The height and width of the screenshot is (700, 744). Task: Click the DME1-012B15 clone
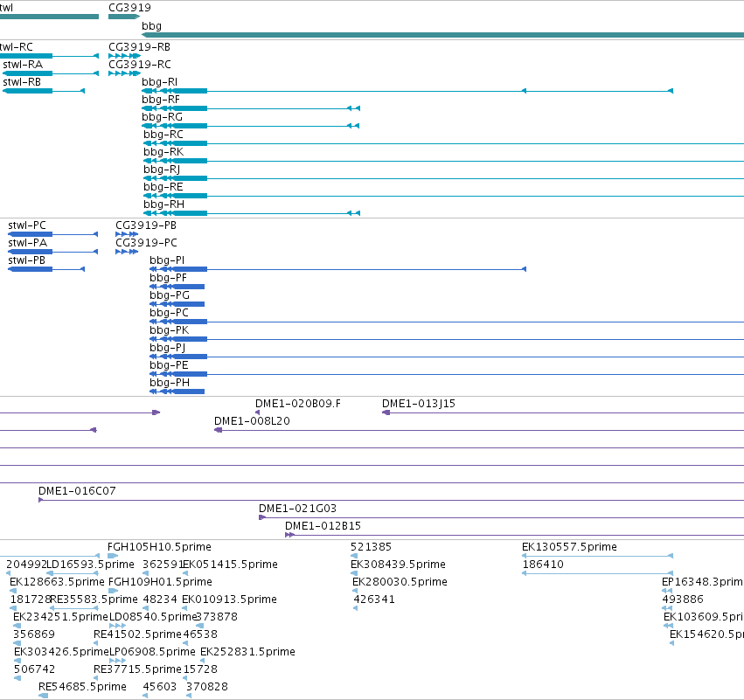click(514, 536)
